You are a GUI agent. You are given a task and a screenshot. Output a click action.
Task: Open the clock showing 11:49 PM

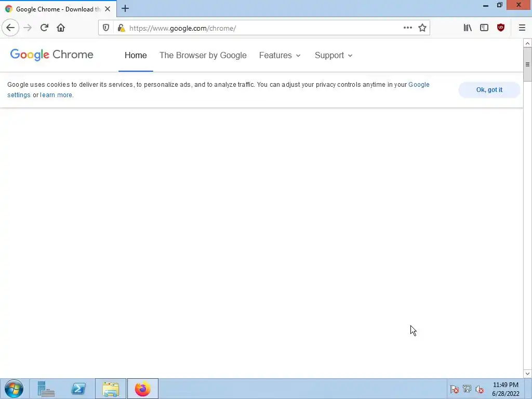506,389
